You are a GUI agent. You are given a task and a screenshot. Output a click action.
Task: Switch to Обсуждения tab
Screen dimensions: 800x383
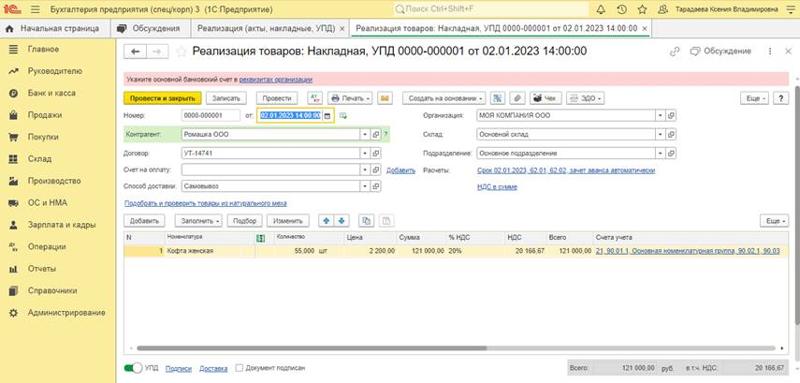click(x=151, y=29)
